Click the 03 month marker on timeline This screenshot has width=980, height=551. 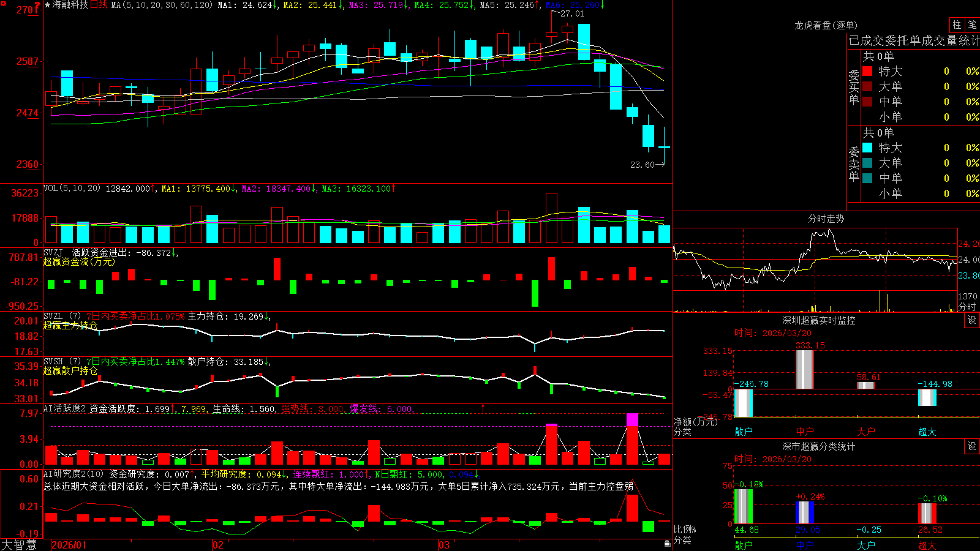pyautogui.click(x=444, y=545)
